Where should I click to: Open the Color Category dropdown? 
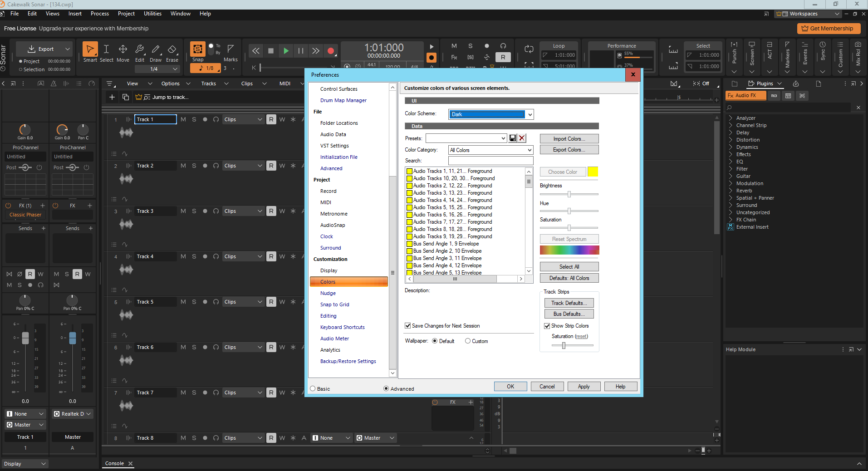click(x=529, y=150)
